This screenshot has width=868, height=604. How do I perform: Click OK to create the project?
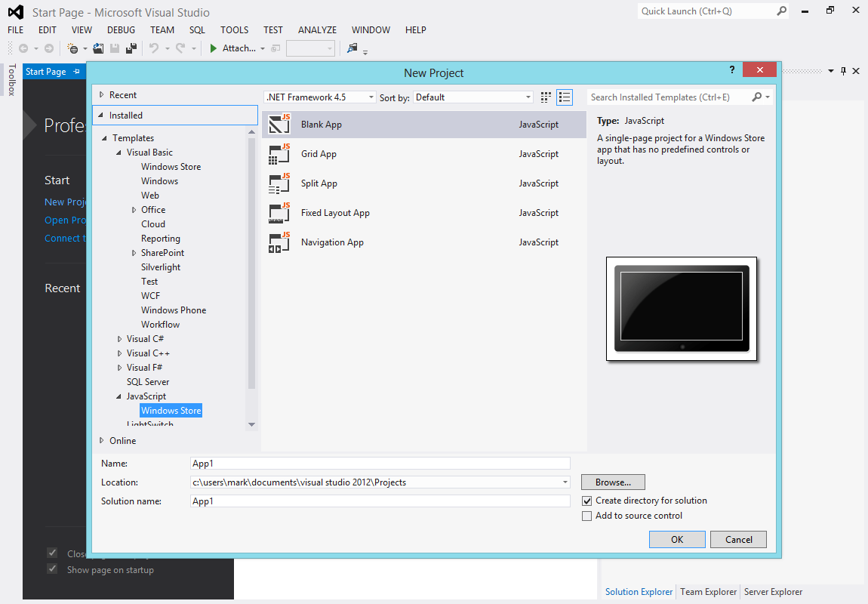(x=677, y=539)
